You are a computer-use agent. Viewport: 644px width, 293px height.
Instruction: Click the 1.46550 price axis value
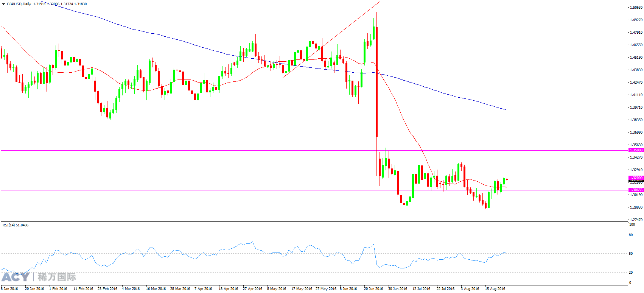click(636, 45)
